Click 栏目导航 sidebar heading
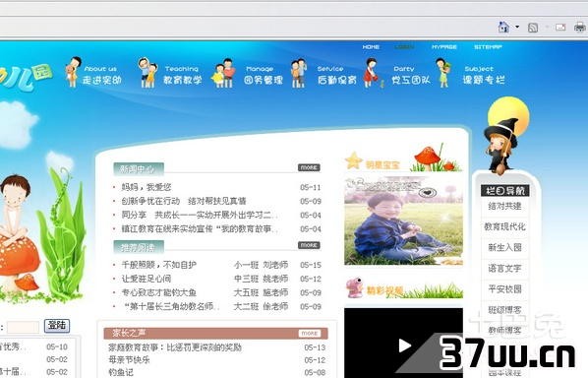Screen dimensions: 588x378 505,191
